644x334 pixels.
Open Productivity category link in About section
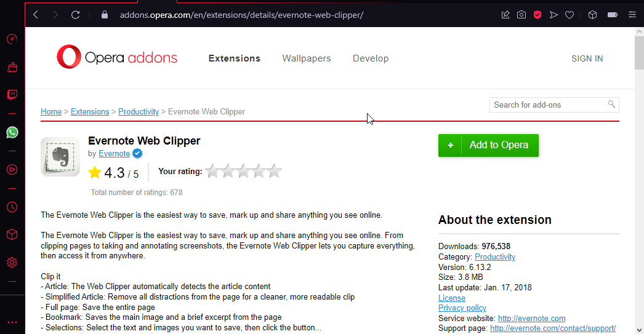495,257
